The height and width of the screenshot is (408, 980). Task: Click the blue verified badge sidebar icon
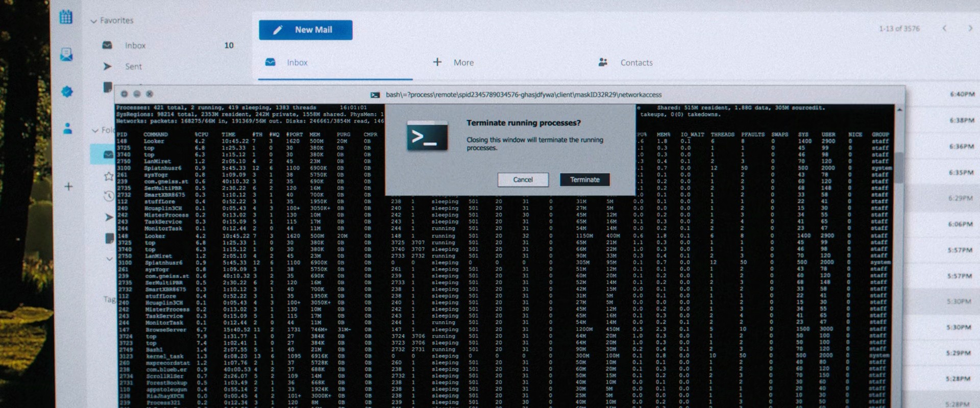click(x=67, y=92)
